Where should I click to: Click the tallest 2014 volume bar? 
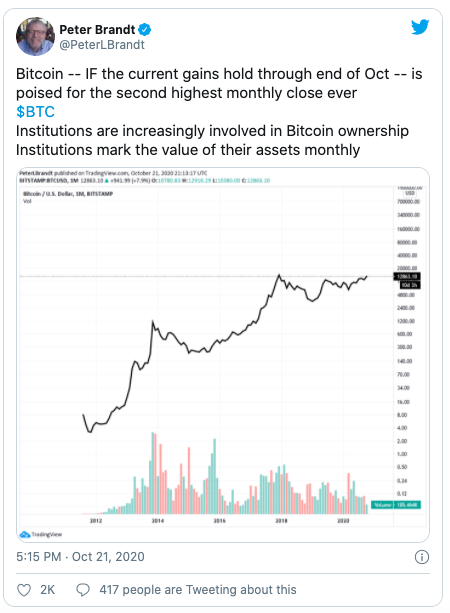[x=153, y=473]
